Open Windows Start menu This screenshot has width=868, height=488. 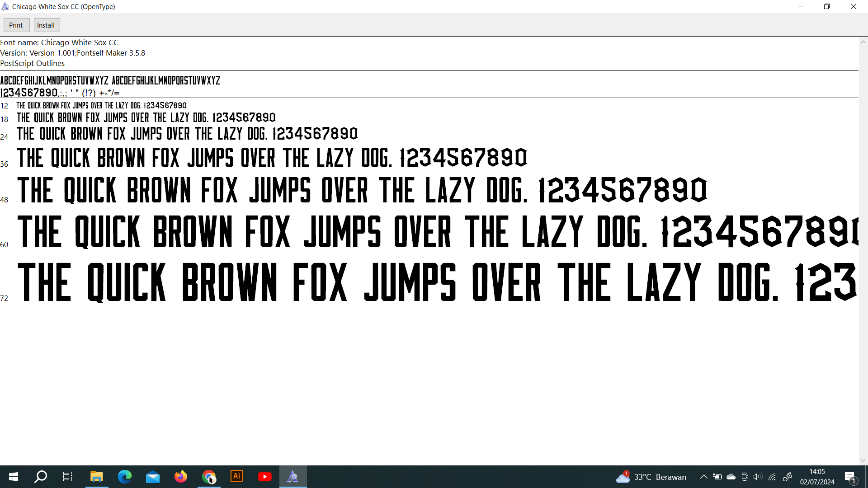14,477
